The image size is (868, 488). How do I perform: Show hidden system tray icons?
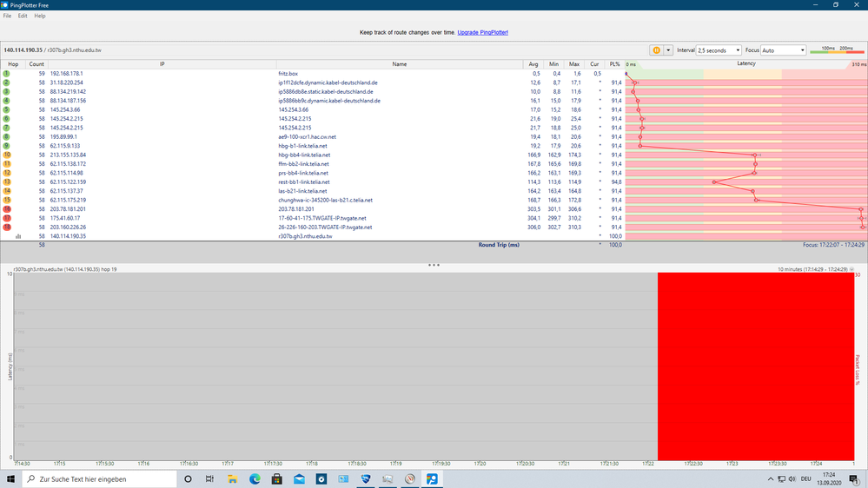(x=770, y=479)
